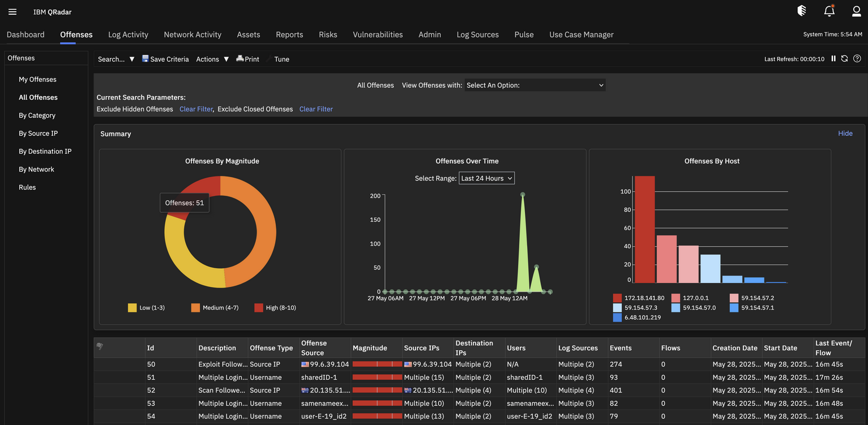Toggle Low (1-3) legend series
The width and height of the screenshot is (868, 425).
146,308
